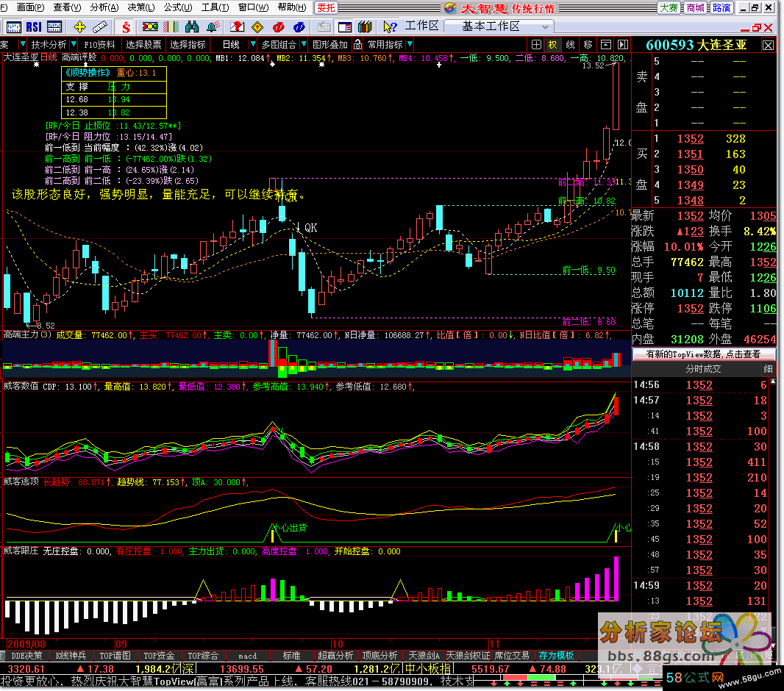Toggle the 细 detail button
Screen dimensions: 784x691
pos(768,369)
